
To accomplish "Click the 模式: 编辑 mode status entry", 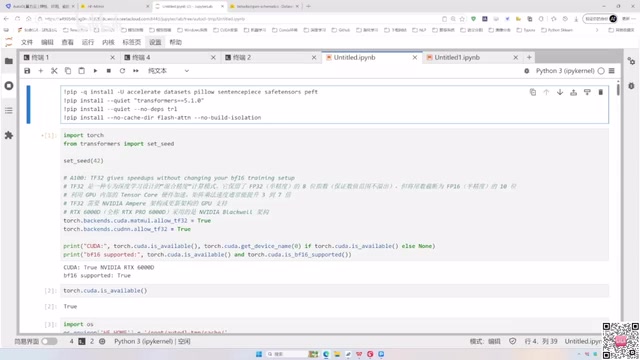I will click(x=485, y=341).
